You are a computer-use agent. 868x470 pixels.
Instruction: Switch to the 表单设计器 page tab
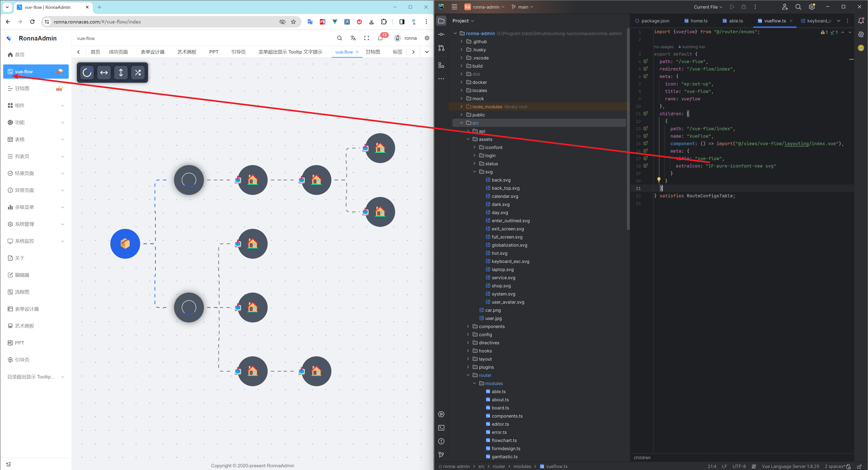(153, 52)
